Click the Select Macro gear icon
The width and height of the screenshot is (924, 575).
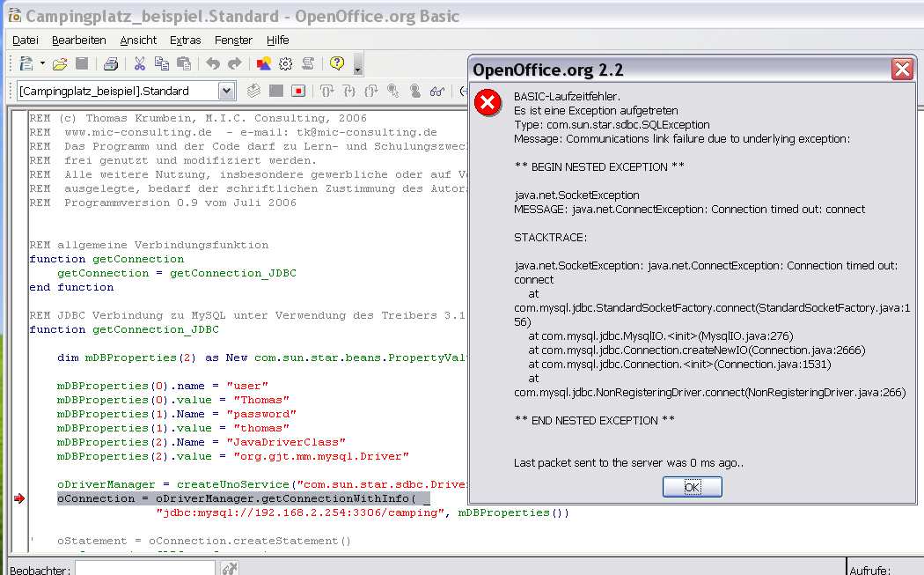pyautogui.click(x=286, y=63)
